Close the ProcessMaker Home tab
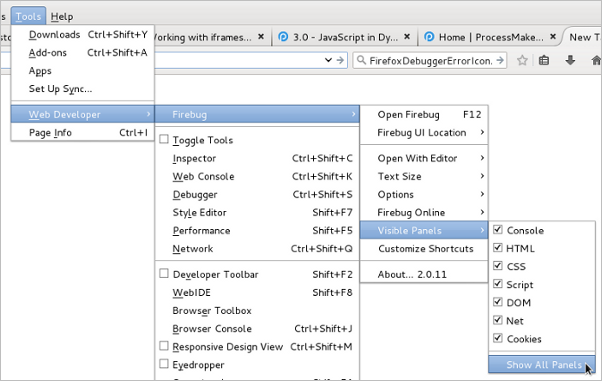This screenshot has width=602, height=381. click(553, 36)
